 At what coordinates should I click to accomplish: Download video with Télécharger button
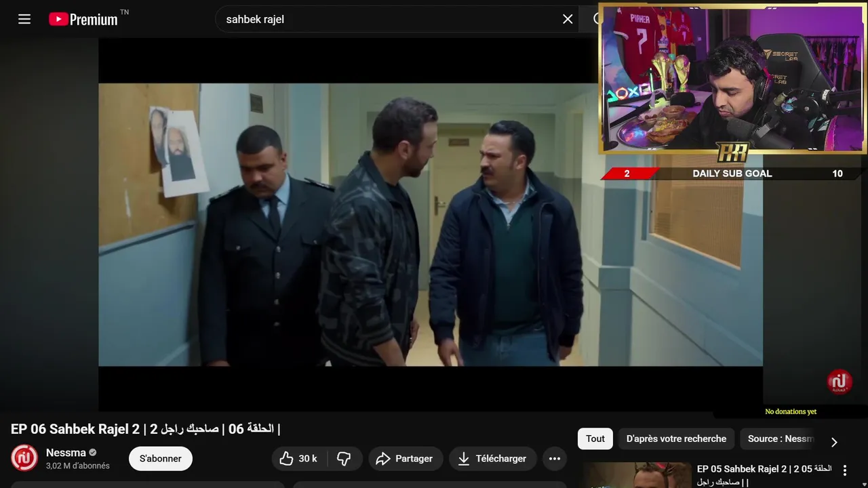(x=492, y=459)
